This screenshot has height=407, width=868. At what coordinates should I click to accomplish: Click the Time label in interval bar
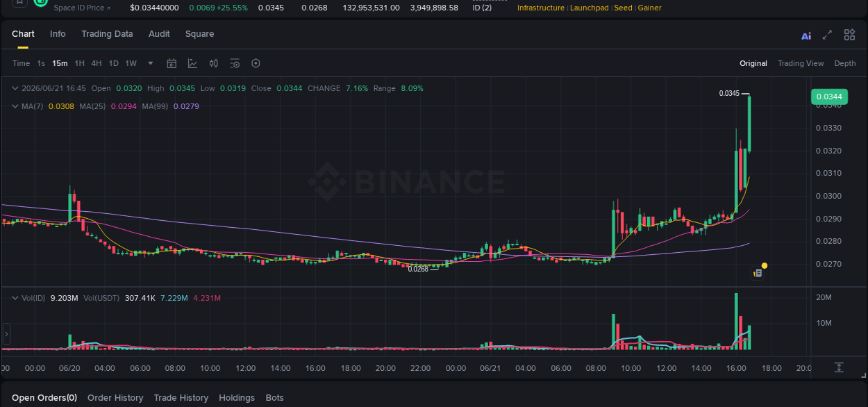click(21, 63)
